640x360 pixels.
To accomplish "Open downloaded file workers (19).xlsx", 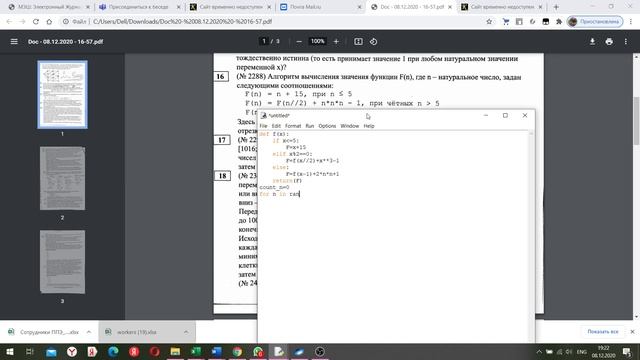I will click(136, 332).
